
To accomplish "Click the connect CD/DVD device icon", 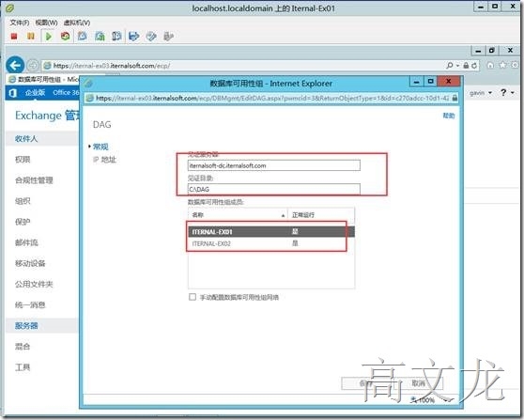I will [x=151, y=36].
